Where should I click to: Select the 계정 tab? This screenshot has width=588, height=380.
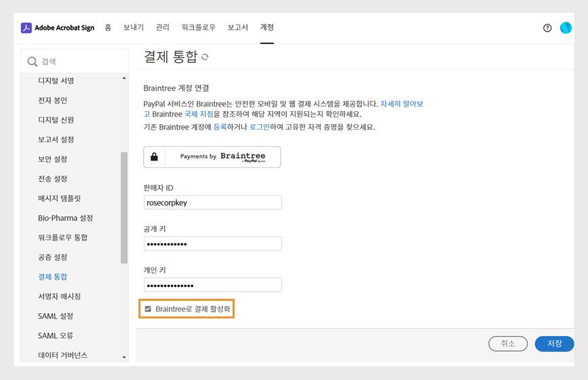pyautogui.click(x=267, y=28)
